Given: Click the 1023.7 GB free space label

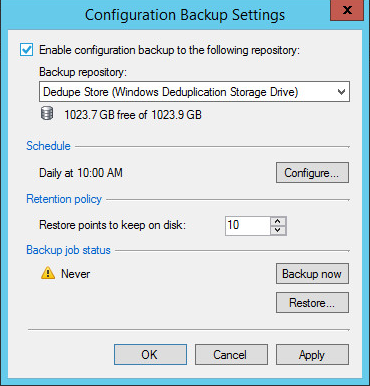Looking at the screenshot, I should [x=133, y=115].
